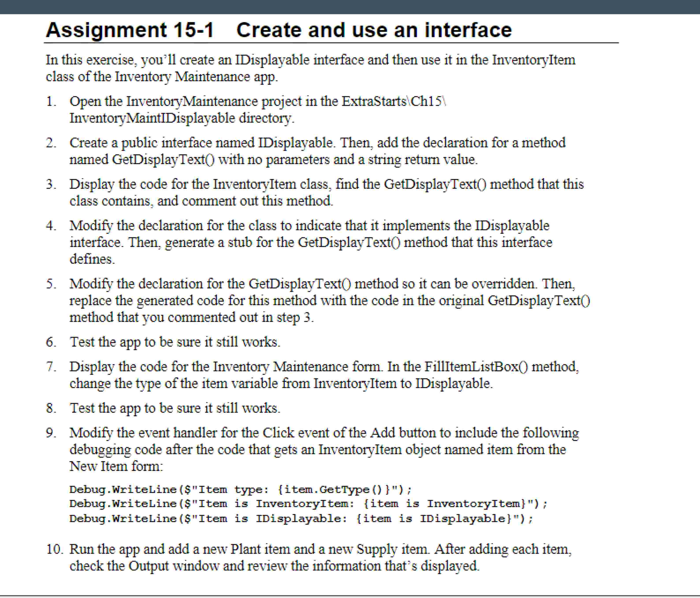
Task: Click the introductory paragraph about the InventoryItem class
Action: (304, 68)
